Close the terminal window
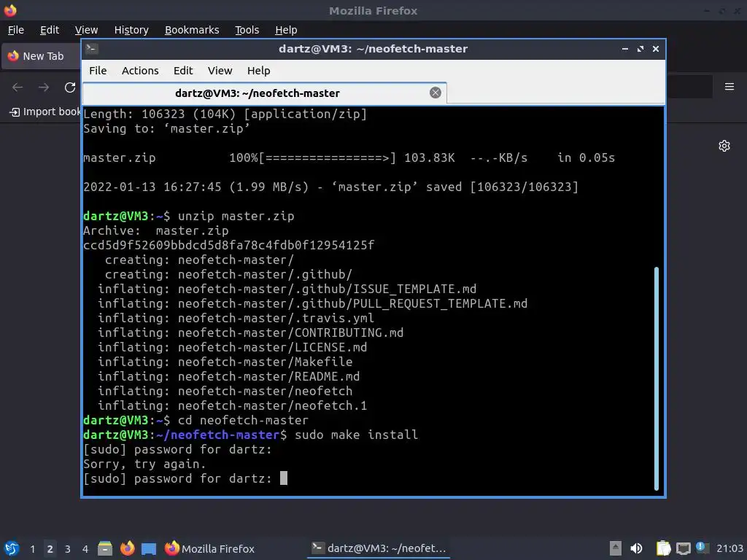 [656, 49]
